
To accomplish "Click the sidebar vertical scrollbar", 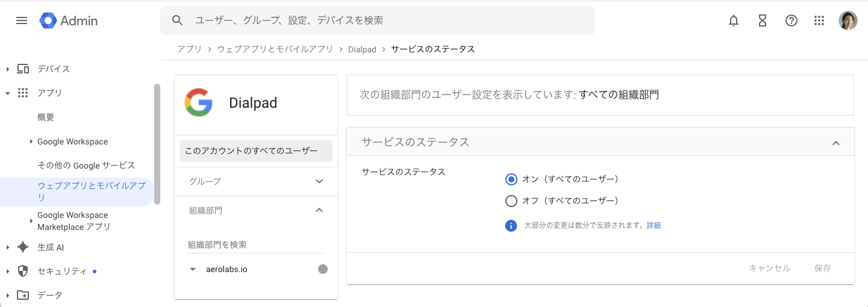I will point(157,144).
